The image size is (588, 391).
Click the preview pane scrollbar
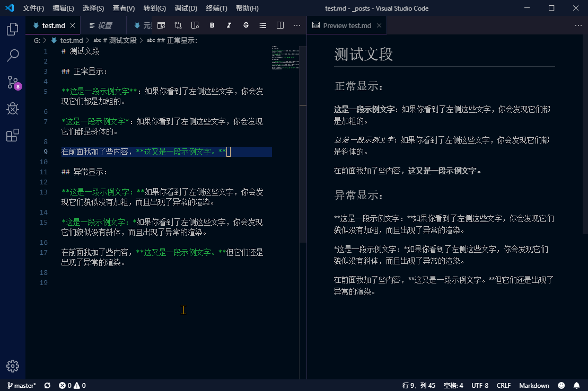(585, 135)
